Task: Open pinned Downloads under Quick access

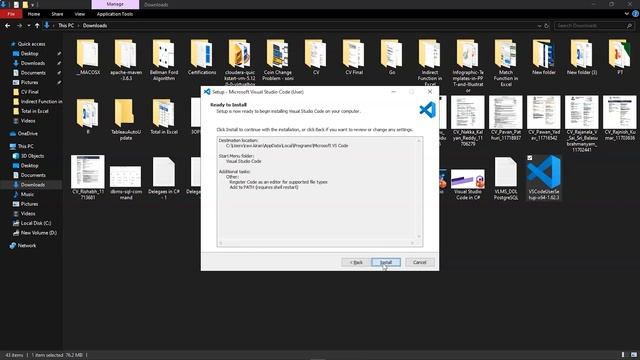Action: (x=33, y=63)
